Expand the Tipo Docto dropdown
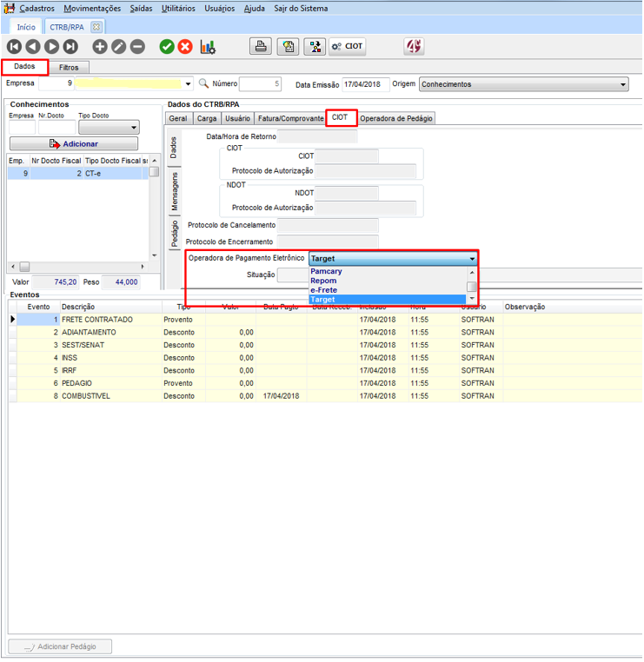This screenshot has height=662, width=644. pyautogui.click(x=134, y=128)
